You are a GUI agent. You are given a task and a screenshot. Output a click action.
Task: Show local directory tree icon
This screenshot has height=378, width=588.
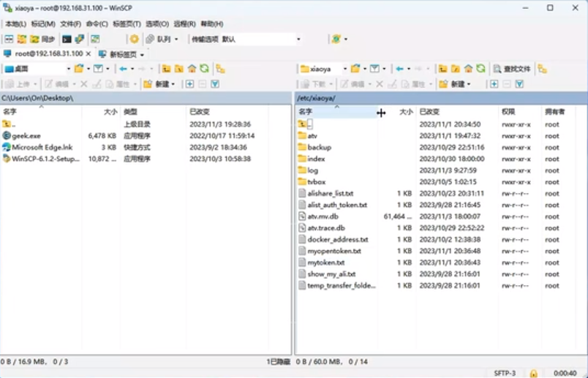tap(221, 69)
